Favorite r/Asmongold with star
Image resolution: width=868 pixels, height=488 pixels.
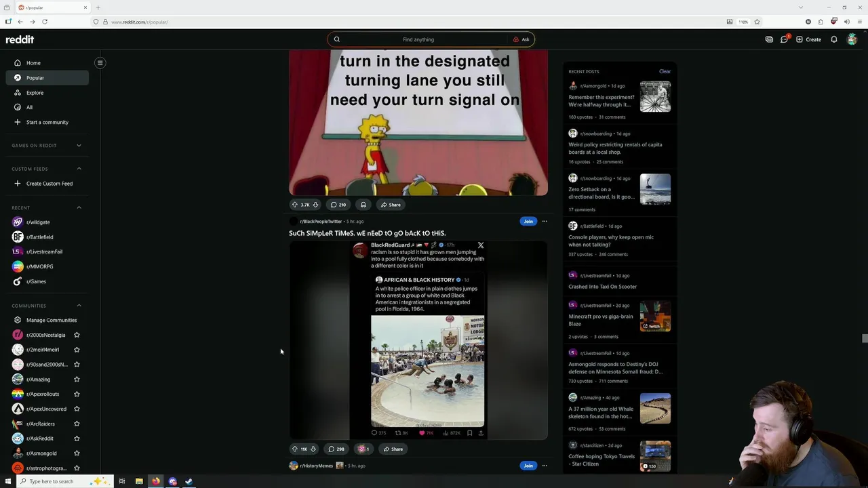tap(77, 453)
